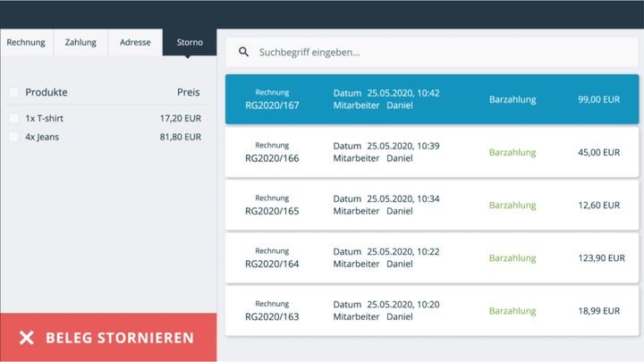Focus the Suchbegriff eingeben search field

click(432, 52)
